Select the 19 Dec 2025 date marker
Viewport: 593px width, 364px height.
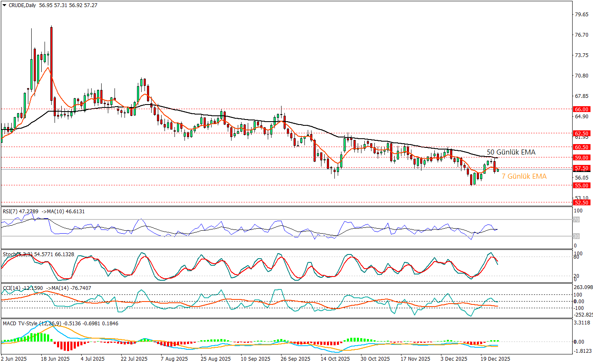pyautogui.click(x=495, y=359)
